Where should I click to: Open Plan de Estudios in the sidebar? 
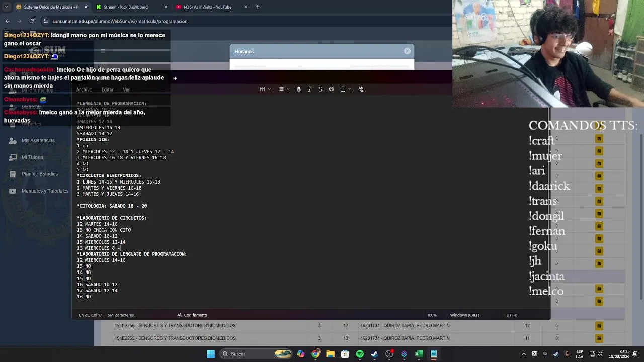pyautogui.click(x=39, y=174)
